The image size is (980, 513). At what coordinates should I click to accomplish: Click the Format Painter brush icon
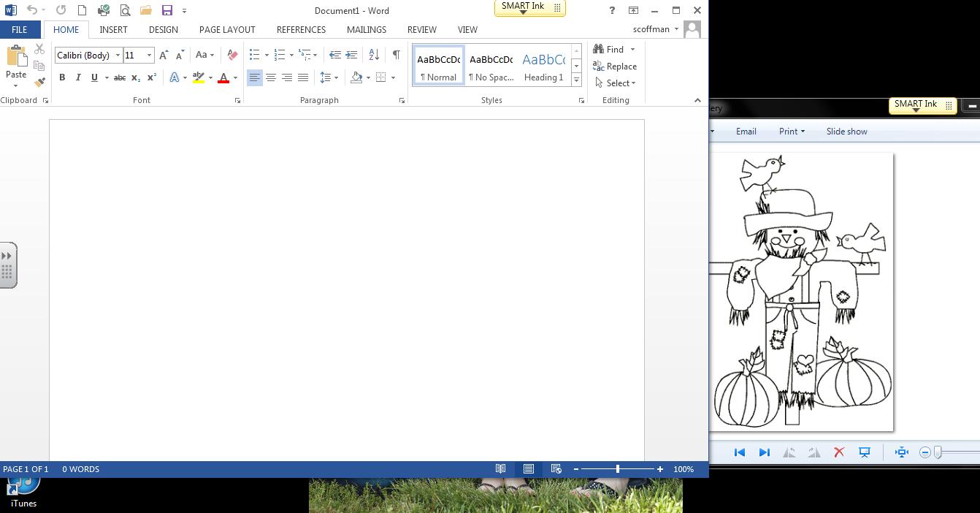click(x=39, y=82)
